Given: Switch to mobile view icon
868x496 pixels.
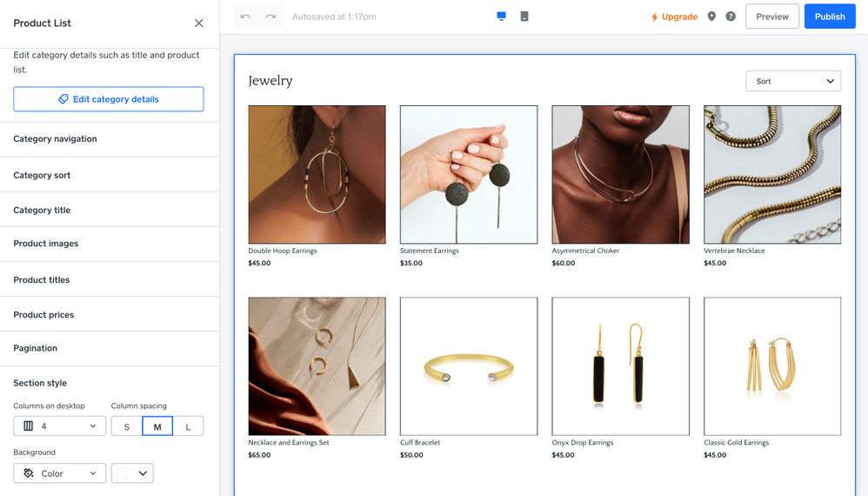Looking at the screenshot, I should coord(524,17).
